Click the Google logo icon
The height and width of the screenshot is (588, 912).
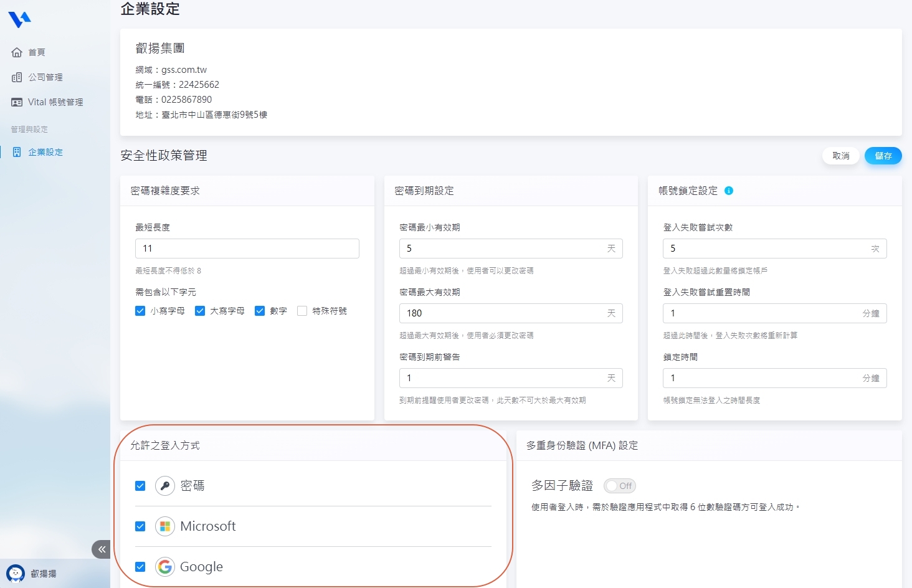pos(165,567)
